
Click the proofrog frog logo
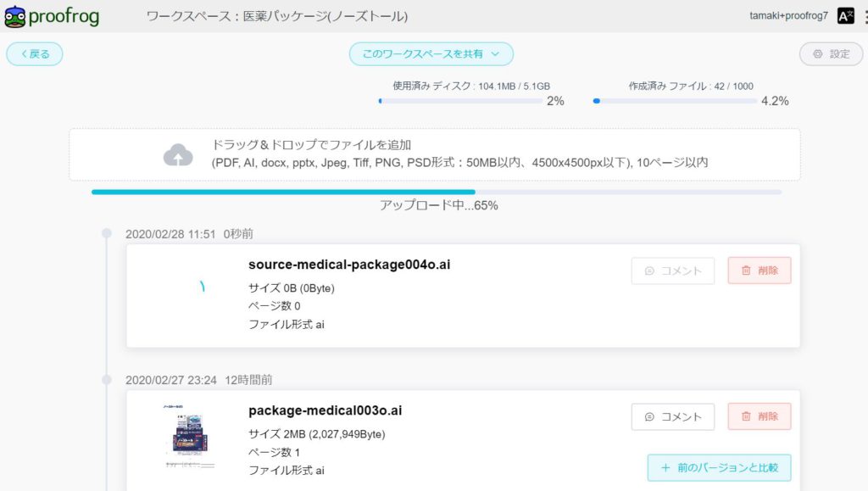click(14, 16)
